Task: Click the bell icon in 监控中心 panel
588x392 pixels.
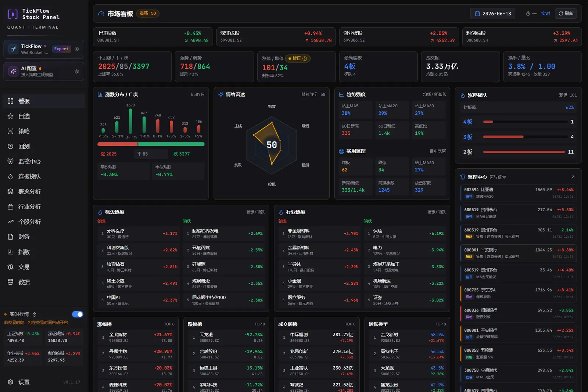Action: click(x=463, y=177)
